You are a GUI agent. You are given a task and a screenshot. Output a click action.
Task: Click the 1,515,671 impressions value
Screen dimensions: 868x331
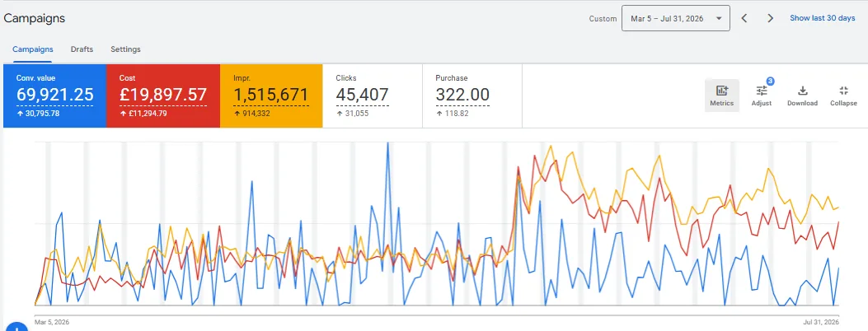[x=270, y=95]
